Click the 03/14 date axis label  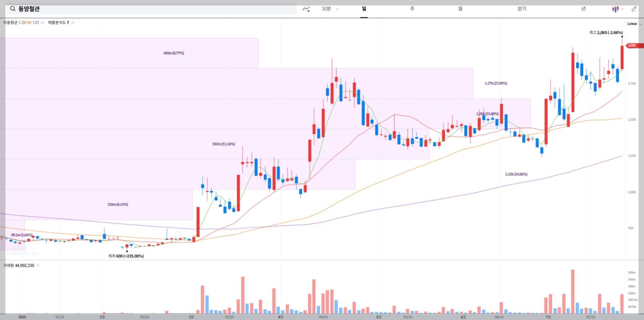(229, 317)
